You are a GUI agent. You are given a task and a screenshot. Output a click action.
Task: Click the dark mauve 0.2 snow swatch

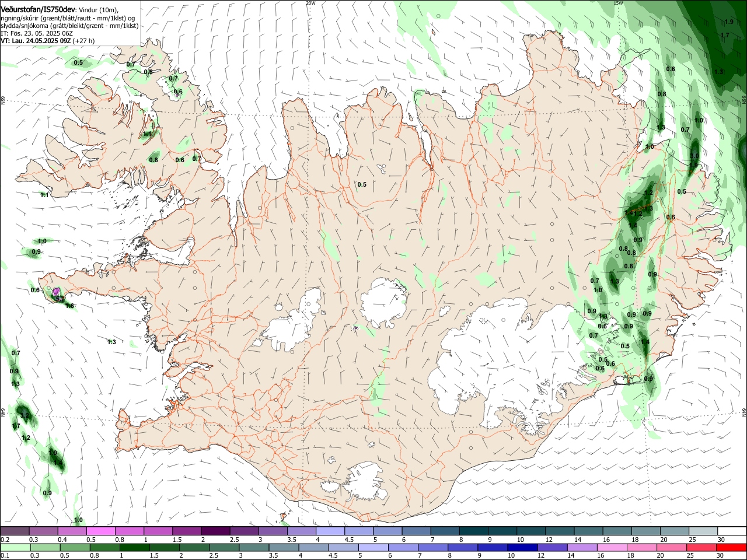point(15,531)
